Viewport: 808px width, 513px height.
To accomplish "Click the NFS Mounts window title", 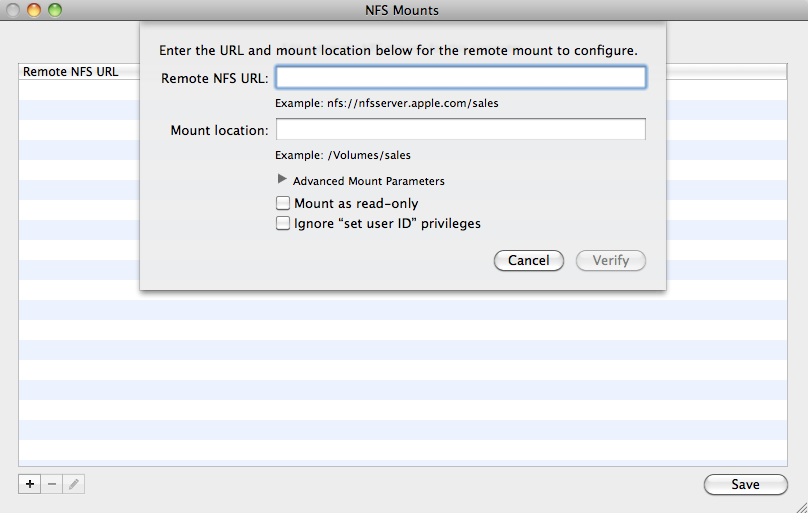I will pyautogui.click(x=403, y=10).
